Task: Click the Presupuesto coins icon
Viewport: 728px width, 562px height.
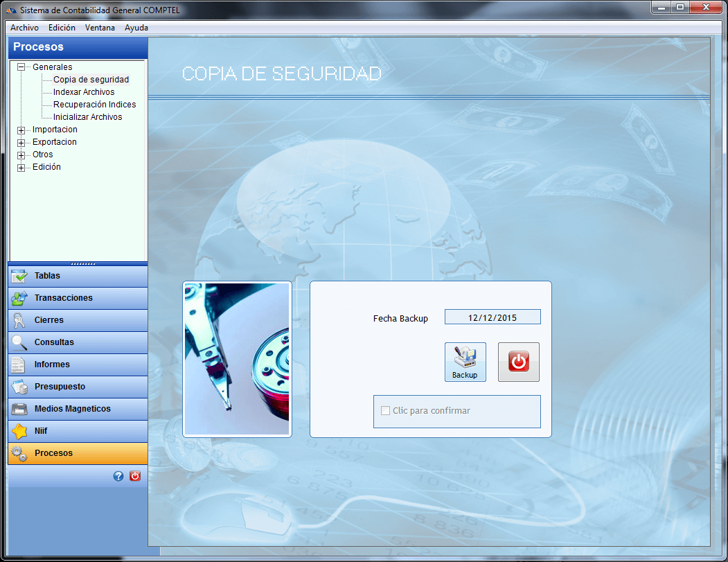Action: [x=19, y=387]
